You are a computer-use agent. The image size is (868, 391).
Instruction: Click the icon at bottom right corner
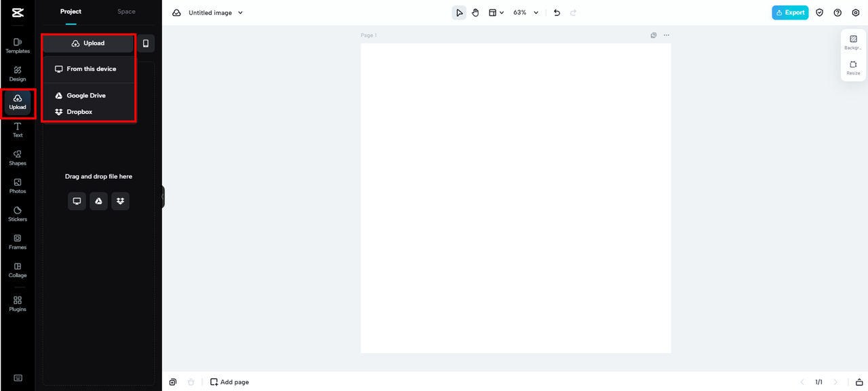[x=859, y=382]
